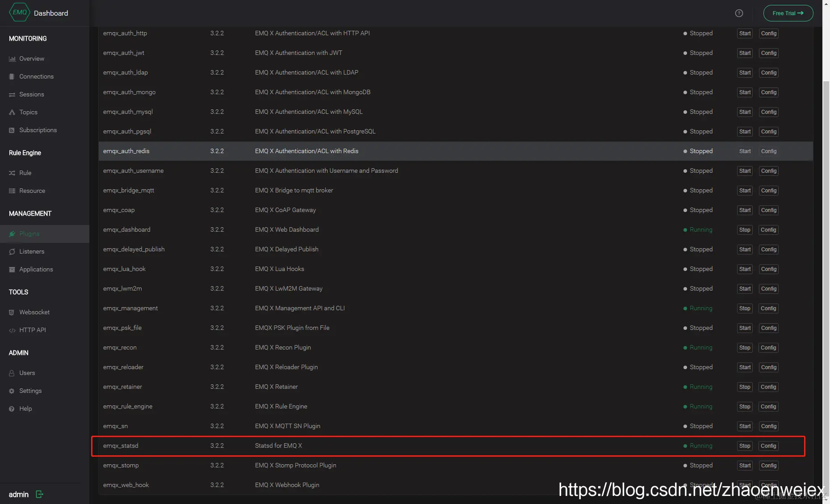Click the Free Trial button
The height and width of the screenshot is (504, 830).
pyautogui.click(x=788, y=13)
